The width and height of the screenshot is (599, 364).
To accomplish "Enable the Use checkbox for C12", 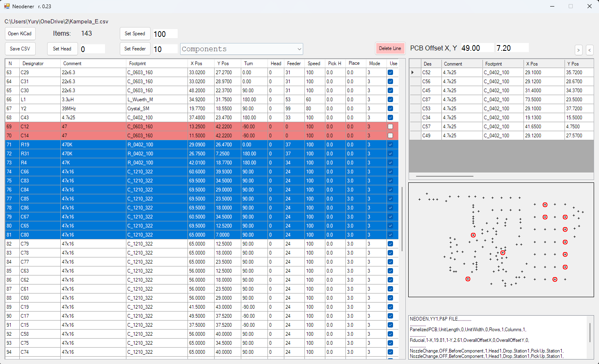I will coord(390,127).
